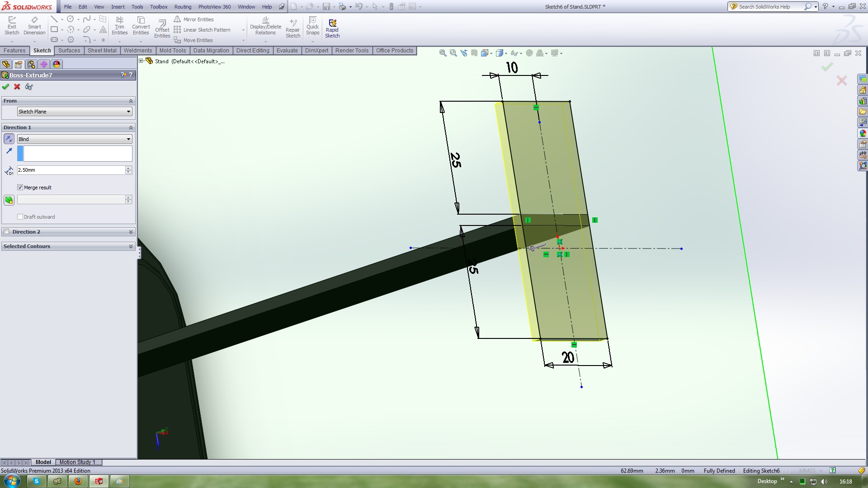The width and height of the screenshot is (868, 488).
Task: Switch to the Sheet Metal tab
Action: (x=102, y=51)
